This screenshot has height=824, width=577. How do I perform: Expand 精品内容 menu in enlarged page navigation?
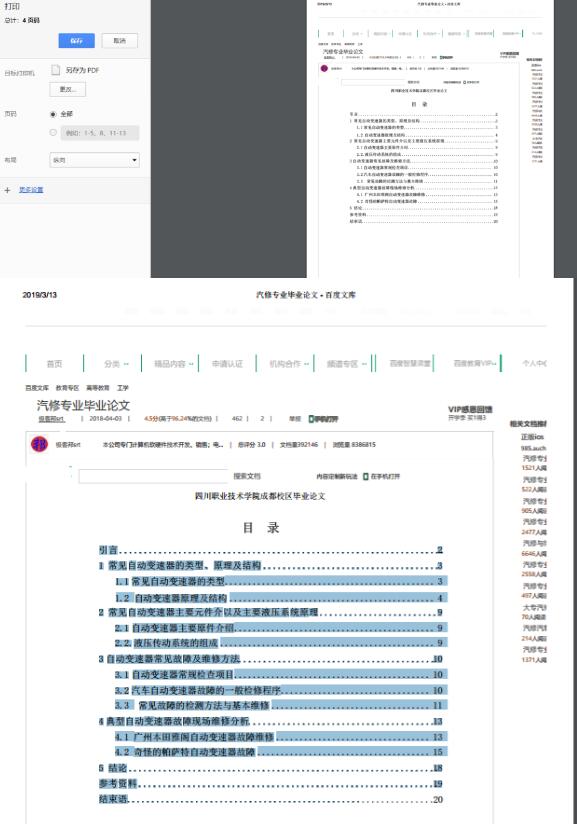tap(173, 364)
